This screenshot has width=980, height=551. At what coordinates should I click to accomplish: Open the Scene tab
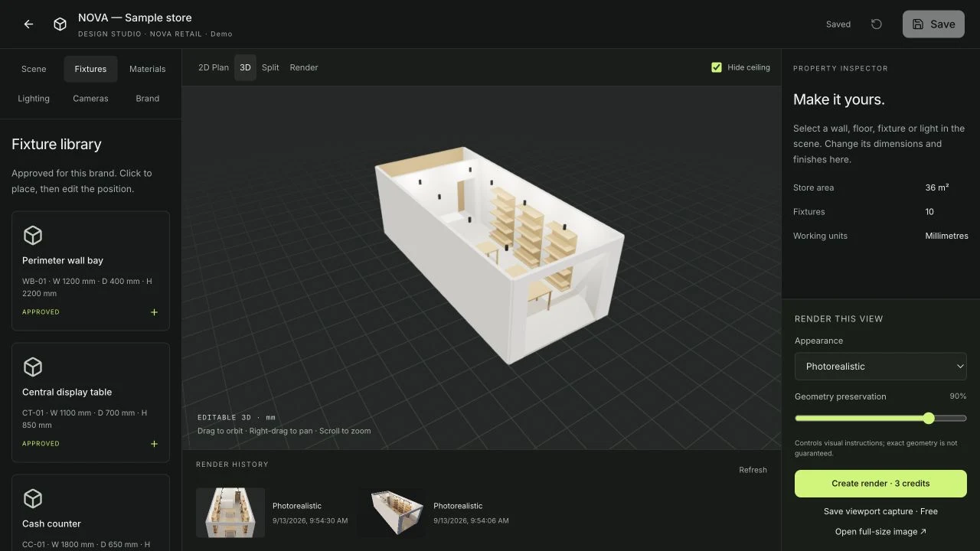pos(34,69)
